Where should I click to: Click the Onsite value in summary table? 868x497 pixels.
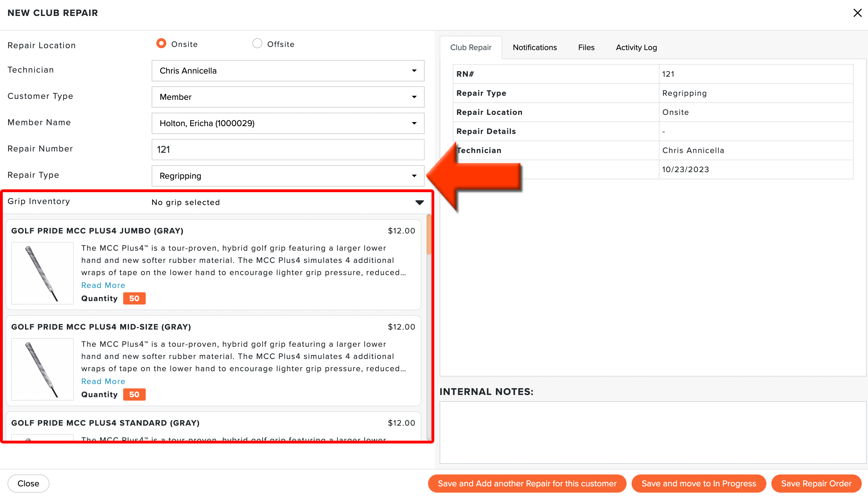[x=675, y=112]
